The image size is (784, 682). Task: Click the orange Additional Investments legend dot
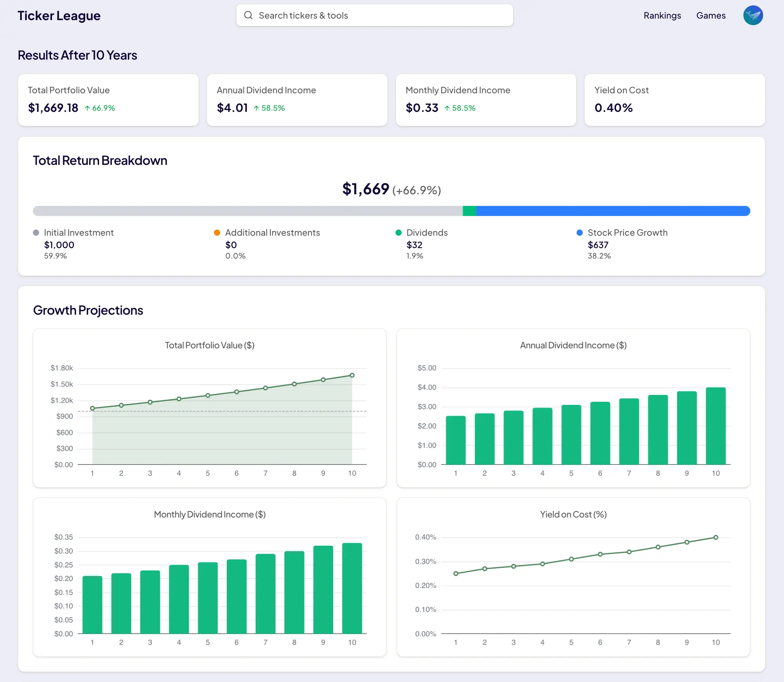pos(217,233)
